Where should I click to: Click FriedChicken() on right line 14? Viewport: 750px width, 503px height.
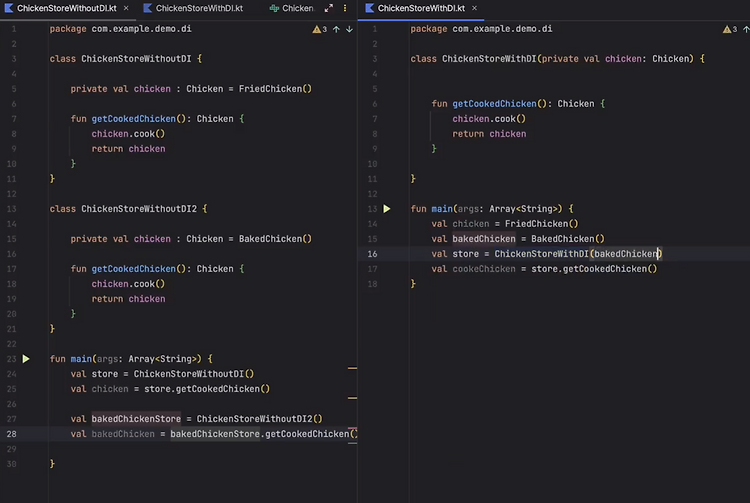[541, 223]
